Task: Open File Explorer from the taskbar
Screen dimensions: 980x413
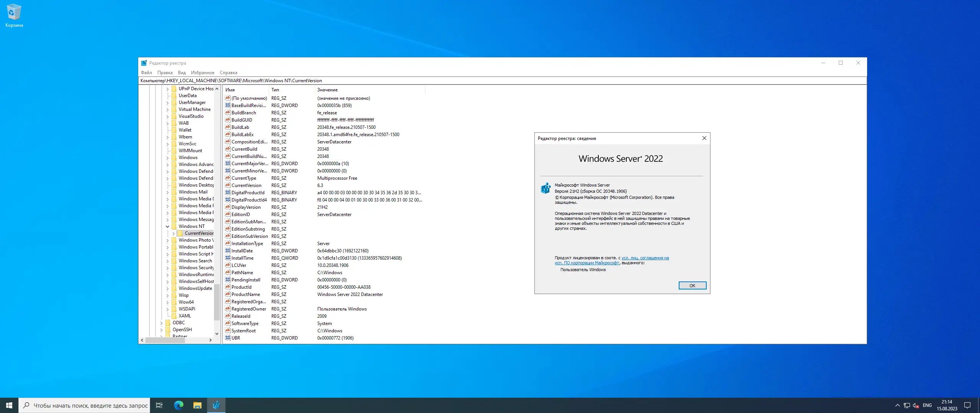Action: coord(197,405)
